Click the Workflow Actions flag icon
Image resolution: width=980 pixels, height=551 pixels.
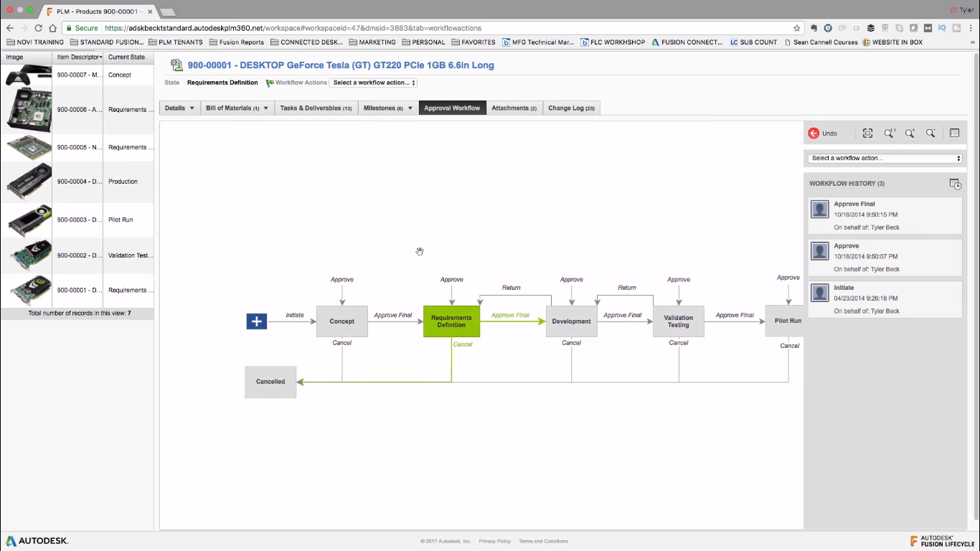tap(270, 83)
